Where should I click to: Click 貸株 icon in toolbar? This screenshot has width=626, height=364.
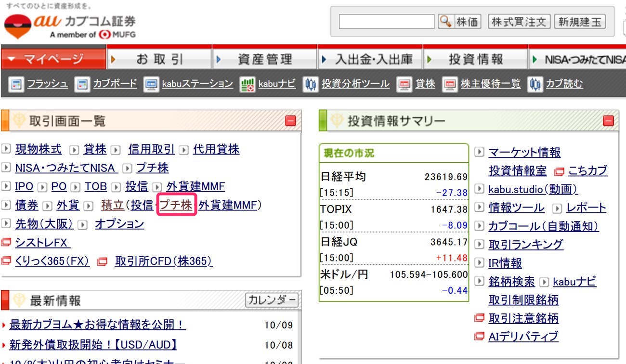tap(404, 84)
